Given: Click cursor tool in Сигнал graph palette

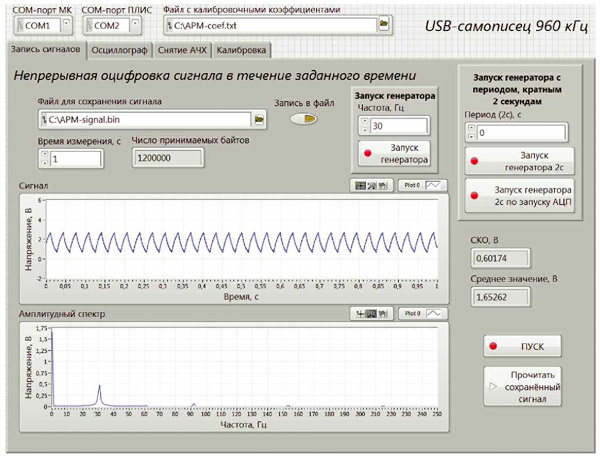Looking at the screenshot, I should [361, 185].
